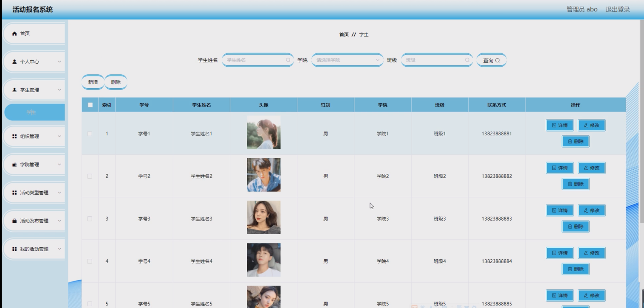Image resolution: width=644 pixels, height=308 pixels.
Task: Focus the 班级 input field
Action: coord(437,60)
